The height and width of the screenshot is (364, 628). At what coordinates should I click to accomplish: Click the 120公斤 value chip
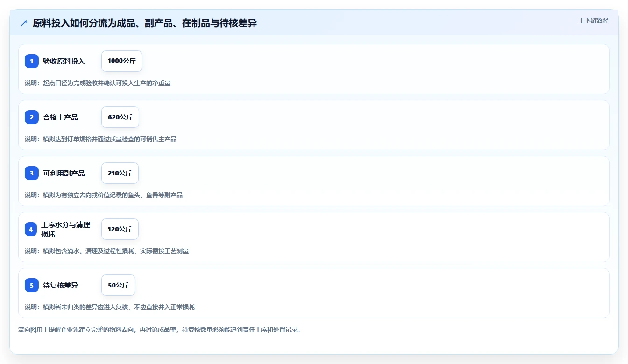click(120, 229)
